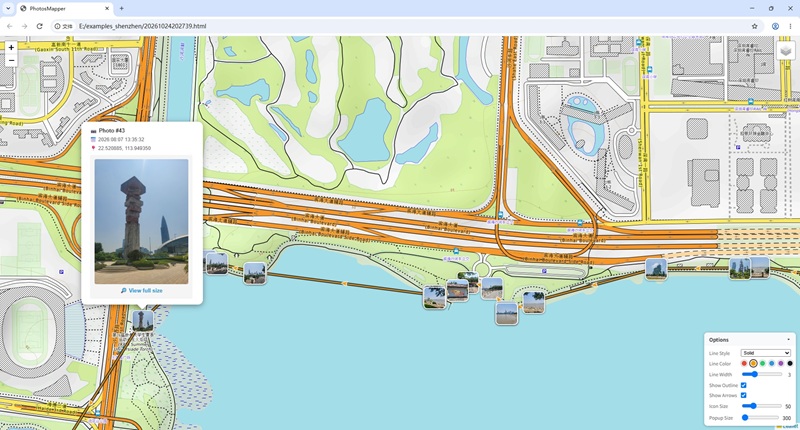Open the browser three-dot menu
The height and width of the screenshot is (430, 800).
(x=790, y=26)
